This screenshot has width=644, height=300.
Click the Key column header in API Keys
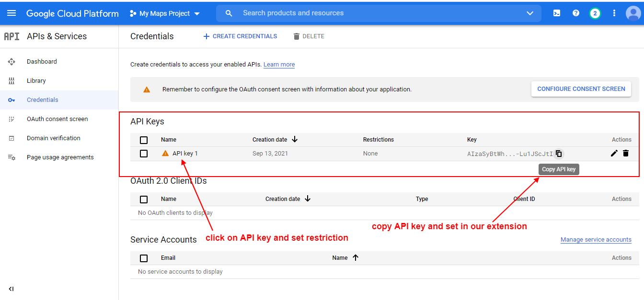click(x=472, y=140)
